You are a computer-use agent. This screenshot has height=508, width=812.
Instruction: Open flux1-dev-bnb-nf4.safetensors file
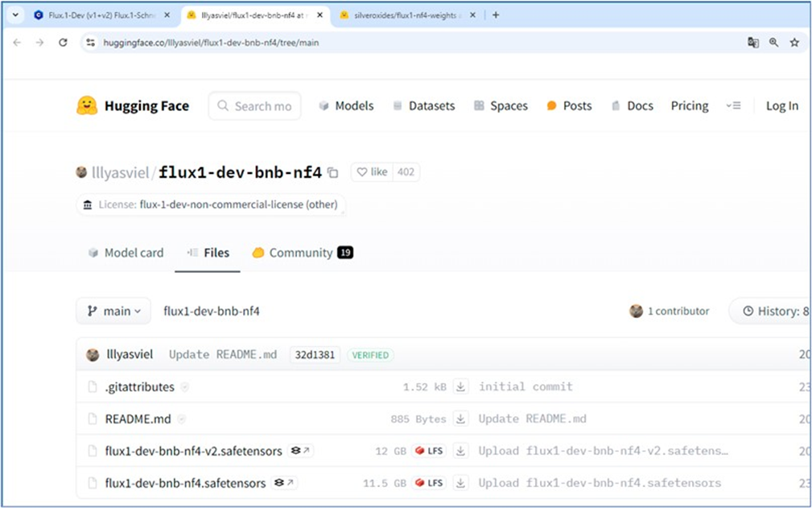pyautogui.click(x=185, y=483)
